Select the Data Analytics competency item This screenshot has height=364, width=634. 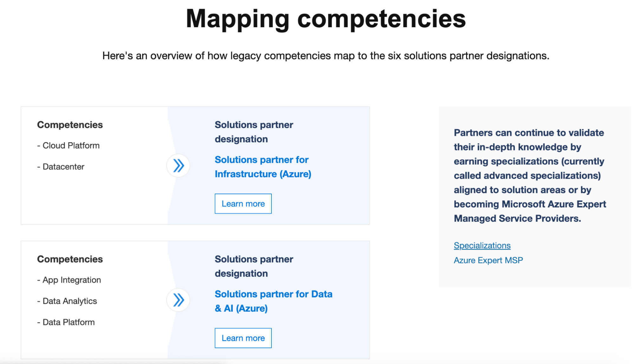(67, 301)
